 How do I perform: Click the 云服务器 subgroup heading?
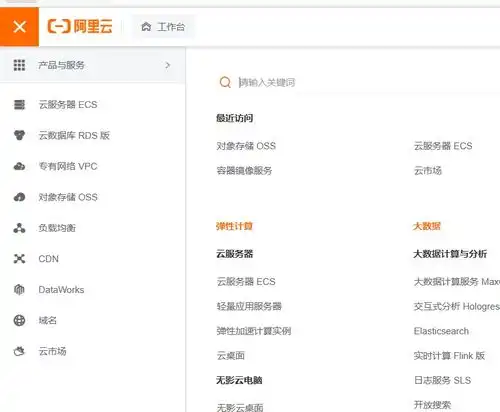pyautogui.click(x=235, y=254)
